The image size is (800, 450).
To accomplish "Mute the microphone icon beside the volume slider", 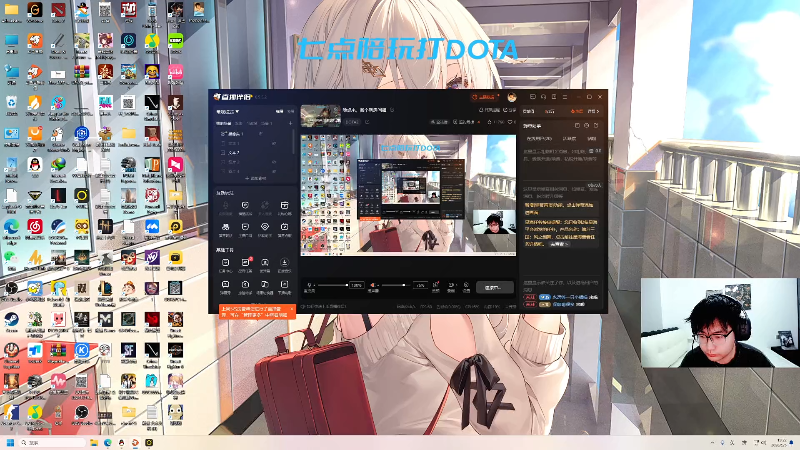I will pyautogui.click(x=309, y=285).
